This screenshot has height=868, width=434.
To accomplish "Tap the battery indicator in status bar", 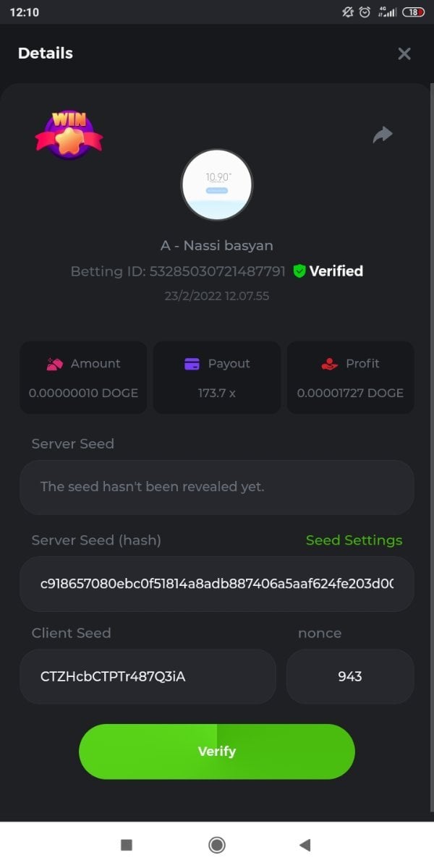I will pyautogui.click(x=413, y=12).
